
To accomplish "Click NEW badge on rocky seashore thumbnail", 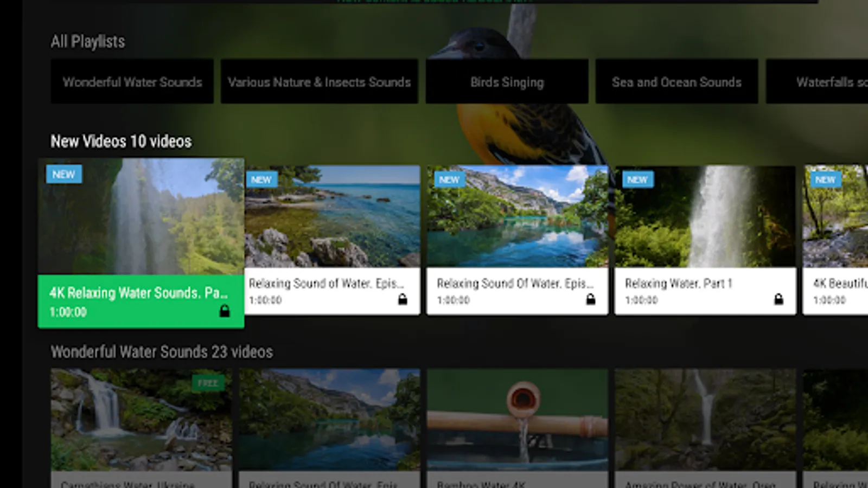I will tap(261, 179).
